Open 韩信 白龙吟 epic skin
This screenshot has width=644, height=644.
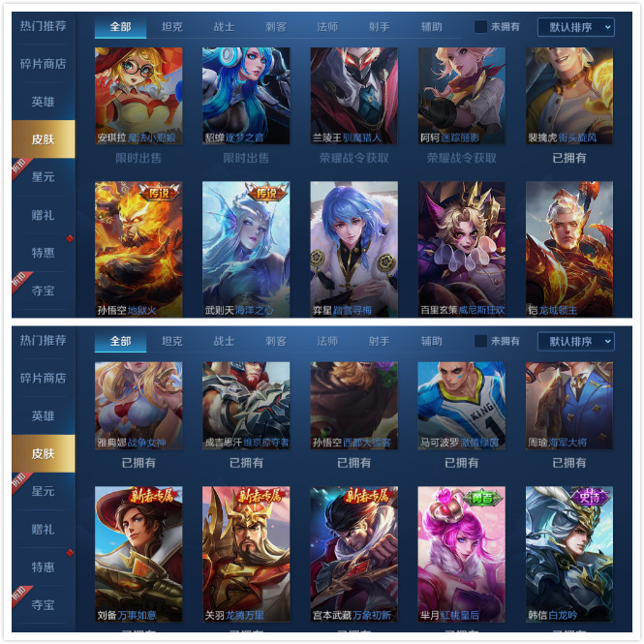coord(569,554)
